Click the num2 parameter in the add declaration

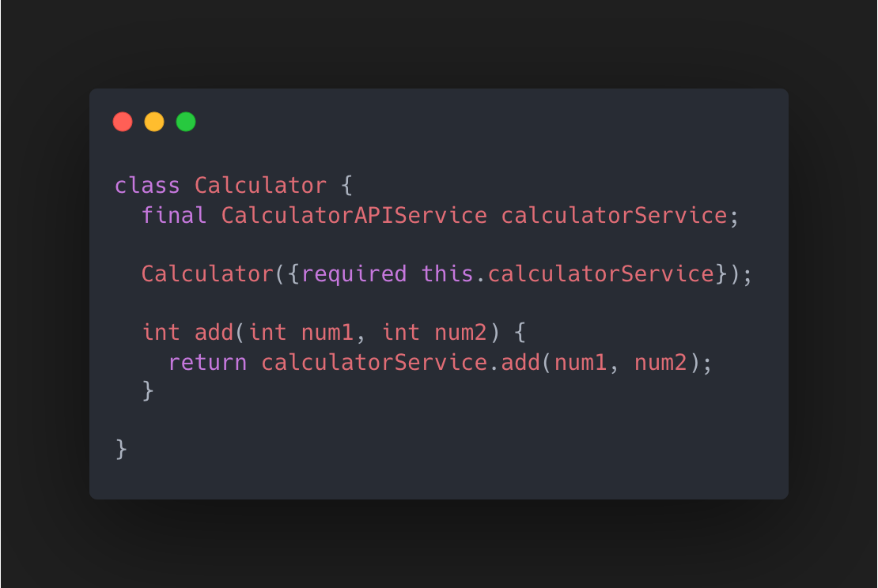461,333
